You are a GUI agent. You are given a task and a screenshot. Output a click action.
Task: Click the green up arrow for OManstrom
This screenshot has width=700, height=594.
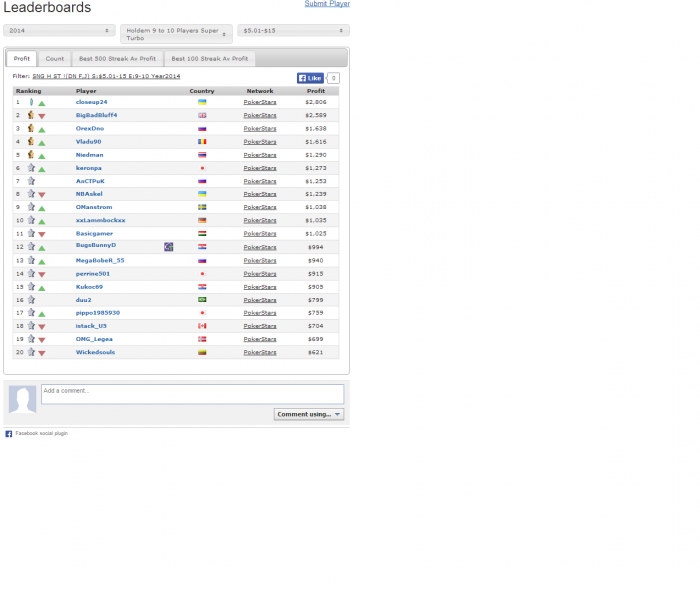point(42,208)
